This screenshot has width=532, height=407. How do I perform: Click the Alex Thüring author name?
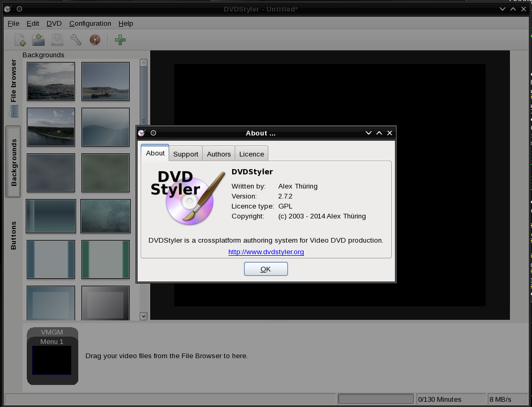click(x=298, y=186)
